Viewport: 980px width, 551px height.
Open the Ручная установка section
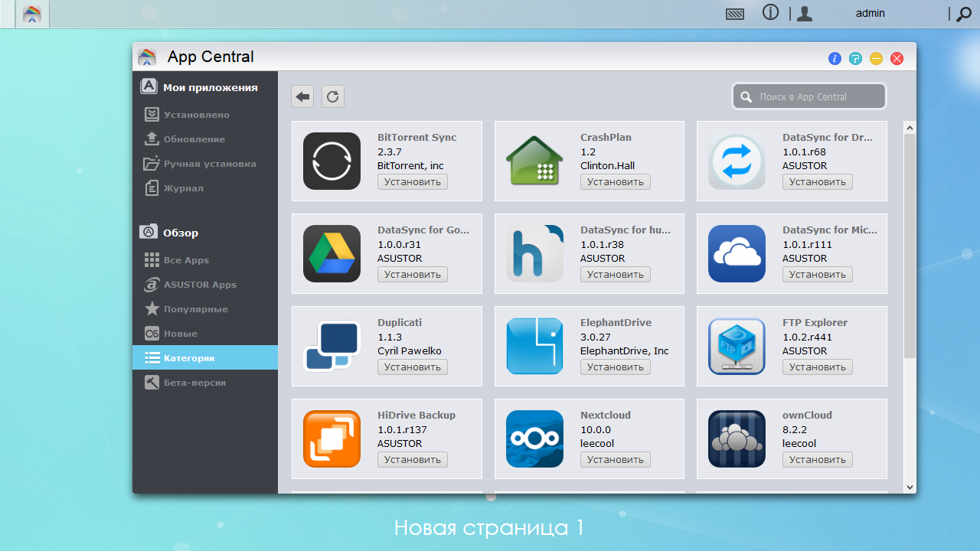pyautogui.click(x=205, y=164)
